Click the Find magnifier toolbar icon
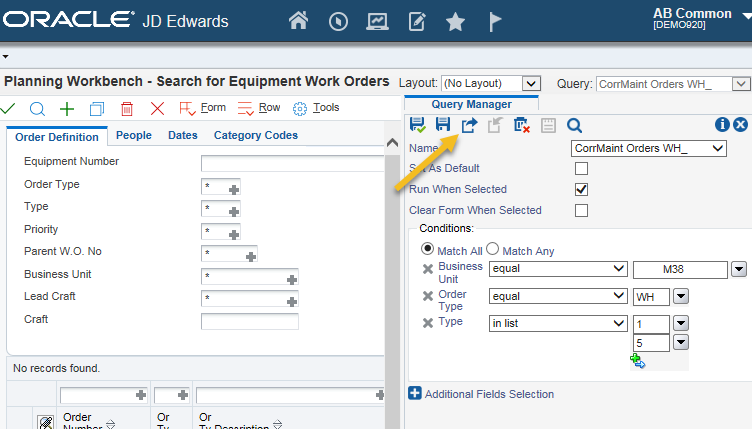The height and width of the screenshot is (429, 752). pos(37,109)
